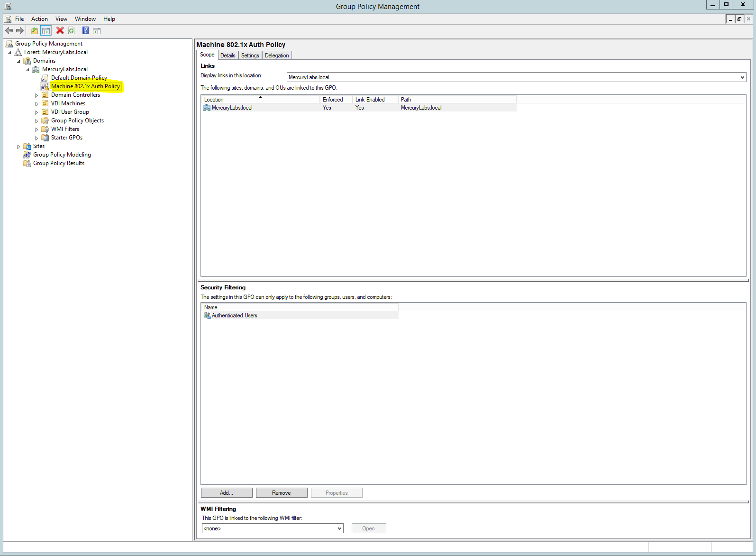Viewport: 756px width, 556px height.
Task: Select Default Domain Policy in the tree
Action: tap(79, 78)
